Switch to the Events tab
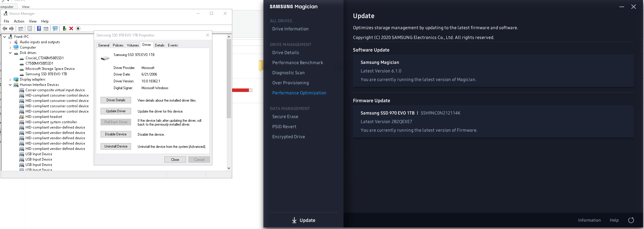 coord(173,45)
